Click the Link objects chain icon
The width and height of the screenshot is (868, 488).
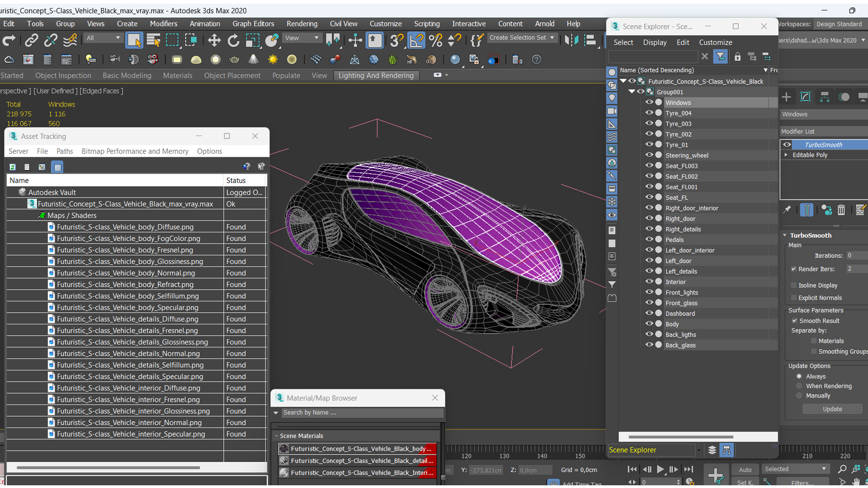[x=31, y=41]
